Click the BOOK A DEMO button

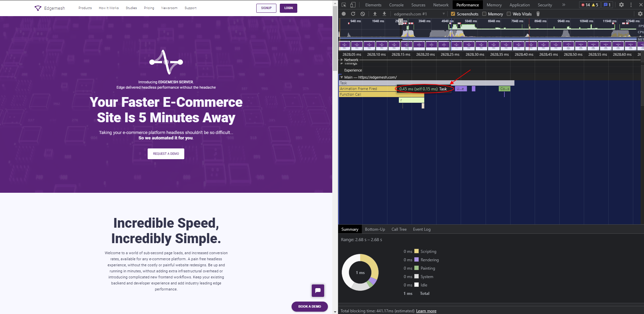(310, 307)
